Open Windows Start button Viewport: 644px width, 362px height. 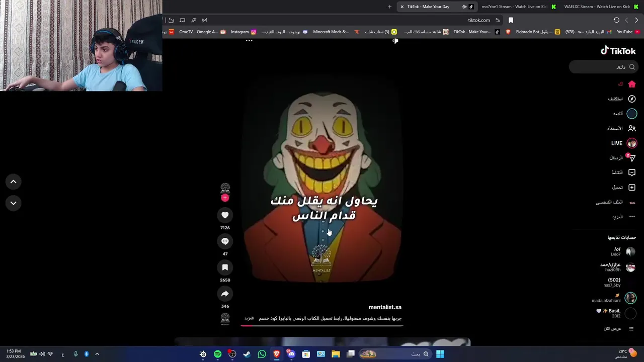click(x=440, y=354)
